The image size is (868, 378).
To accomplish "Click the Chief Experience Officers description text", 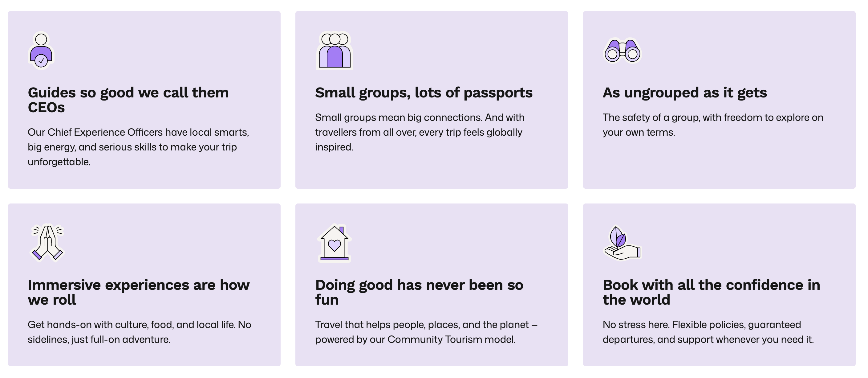I will pos(138,147).
